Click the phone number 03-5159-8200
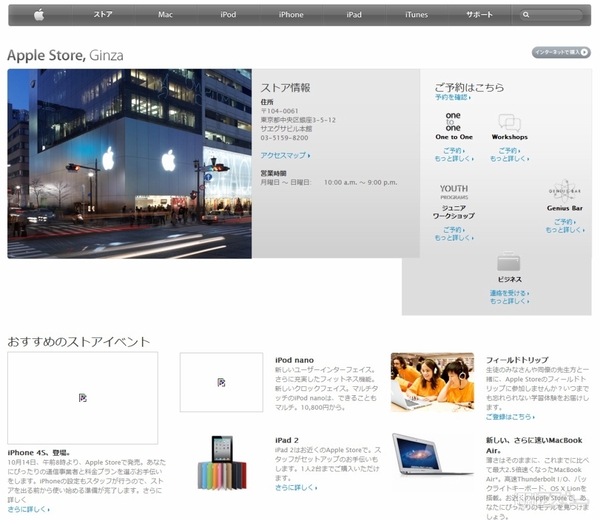600x520 pixels. (284, 138)
